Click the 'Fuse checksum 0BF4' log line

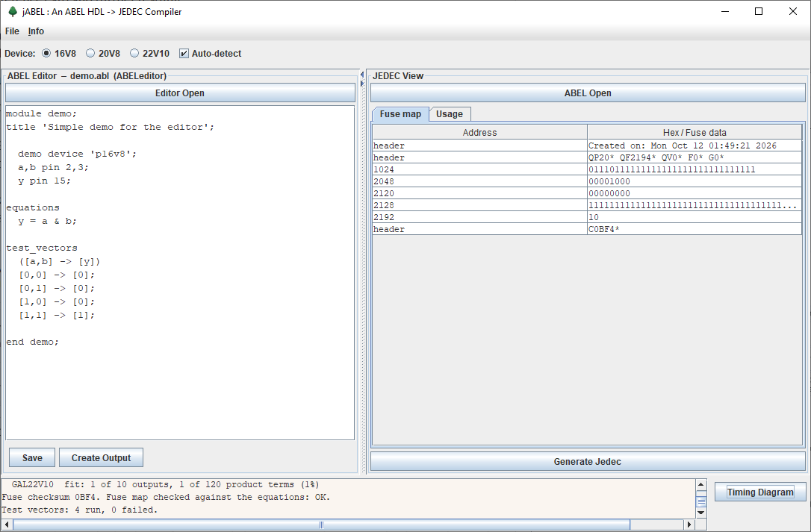(x=166, y=497)
